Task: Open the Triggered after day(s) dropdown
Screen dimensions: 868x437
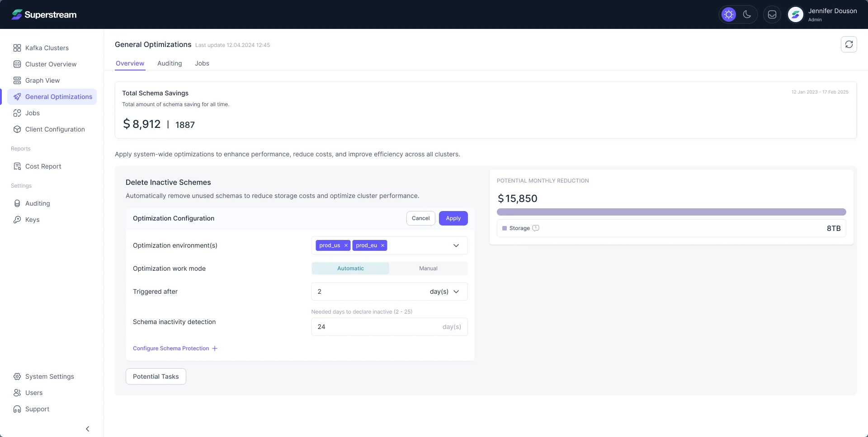Action: (445, 291)
